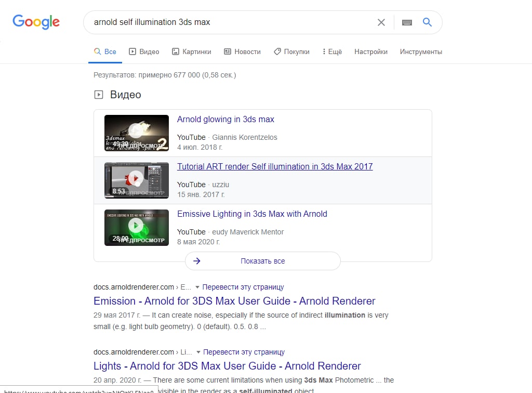Open Инструменты search tools

coord(421,51)
